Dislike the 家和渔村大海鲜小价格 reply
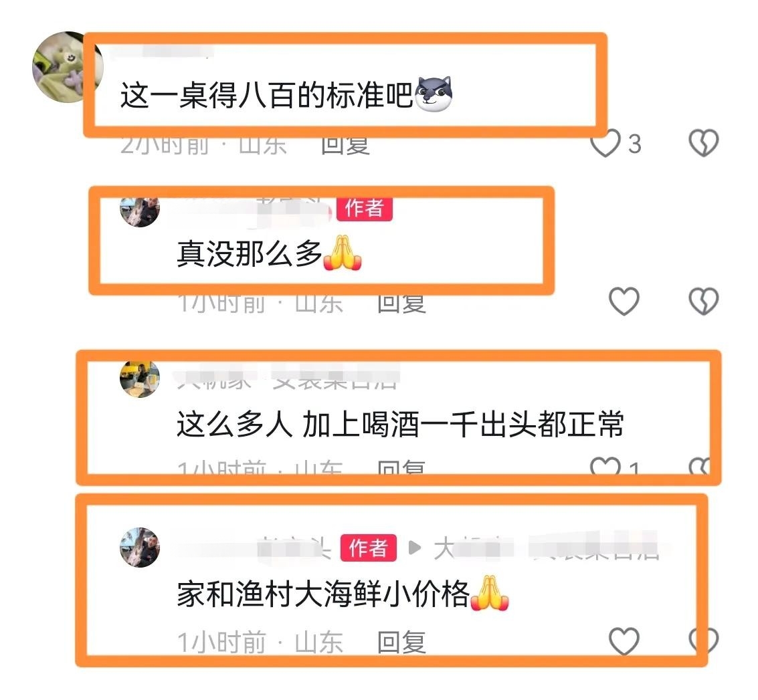The image size is (758, 700). click(703, 640)
